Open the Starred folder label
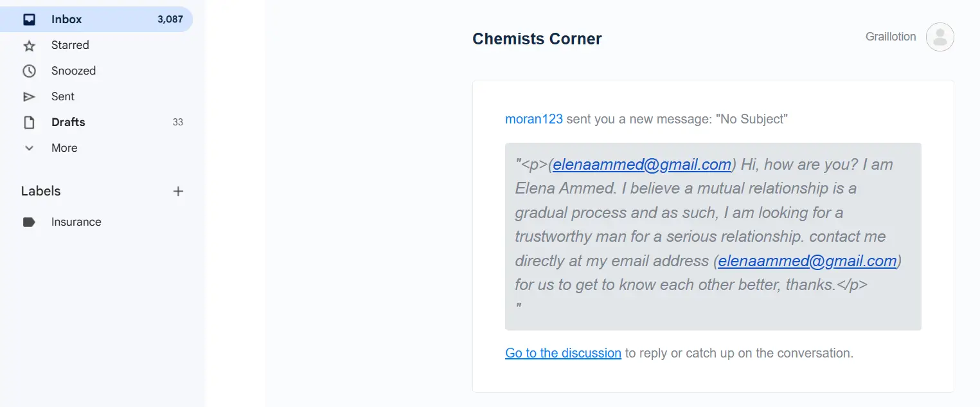This screenshot has height=407, width=980. coord(70,45)
